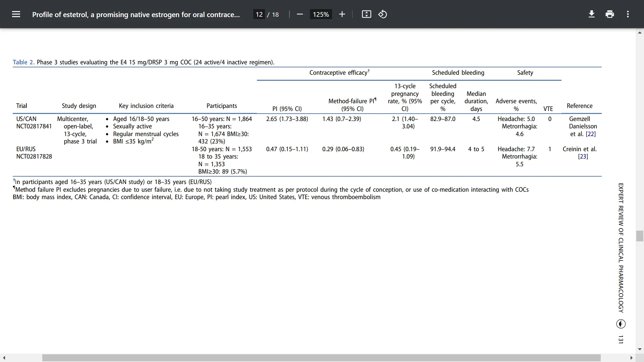Click scheduled bleeding value 91.9–94.4
This screenshot has height=362, width=644.
pyautogui.click(x=443, y=149)
